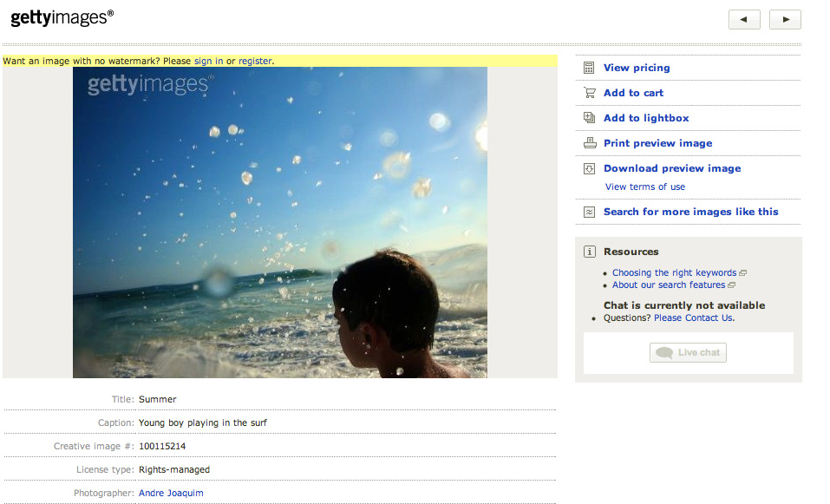Open photographer Andre Joaquim's link
830x504 pixels.
(171, 493)
